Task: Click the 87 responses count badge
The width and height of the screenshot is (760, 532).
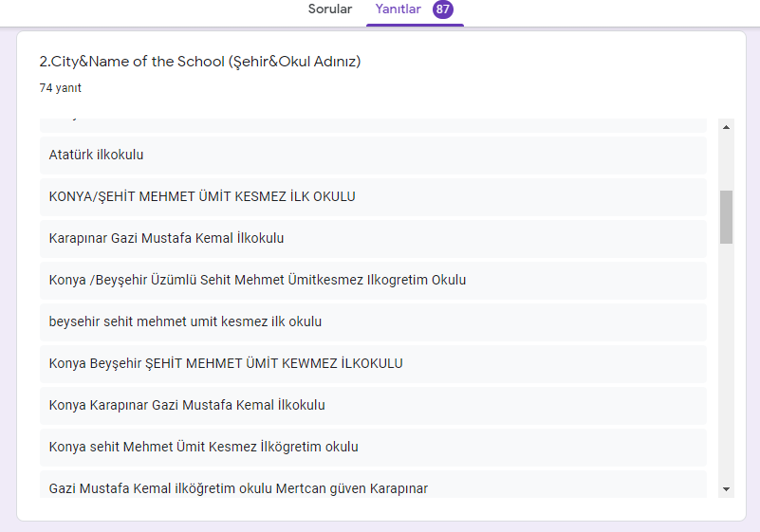Action: [x=443, y=9]
